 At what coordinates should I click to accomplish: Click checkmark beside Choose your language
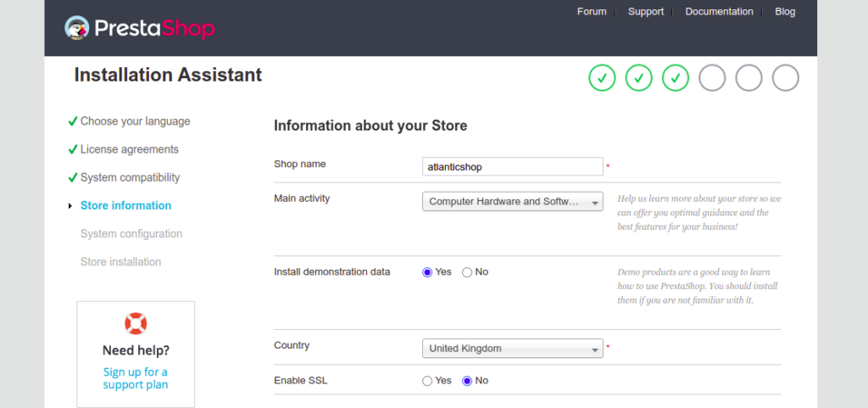coord(73,121)
